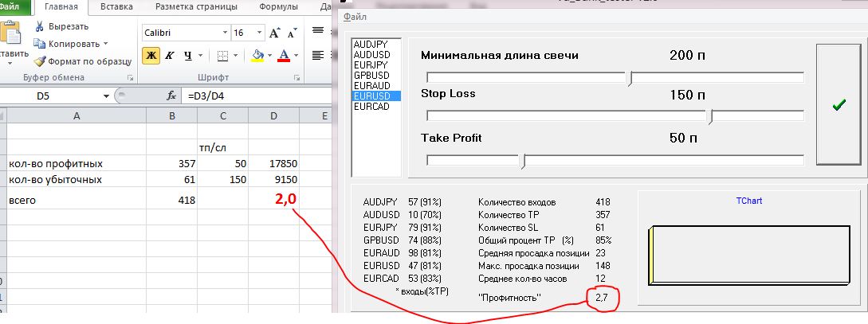Adjust the Минимальная длина свечи slider handle
Viewport: 868px width, 324px height.
tap(630, 79)
